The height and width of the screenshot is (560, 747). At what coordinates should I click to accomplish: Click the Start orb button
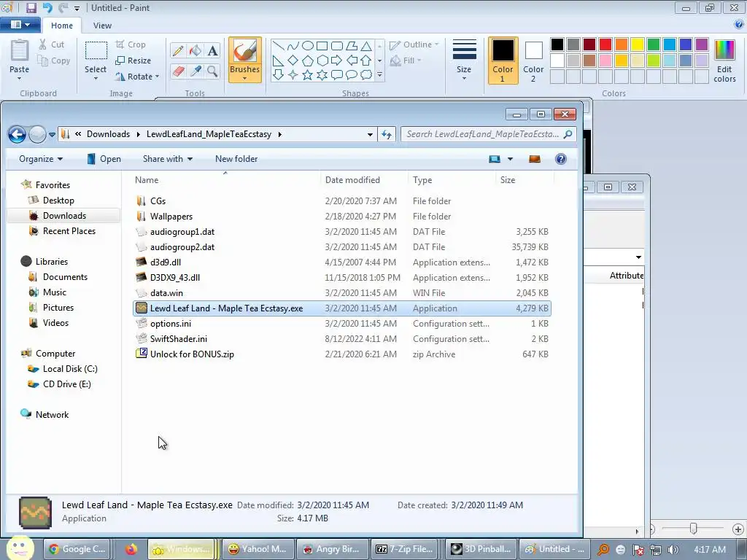(20, 548)
